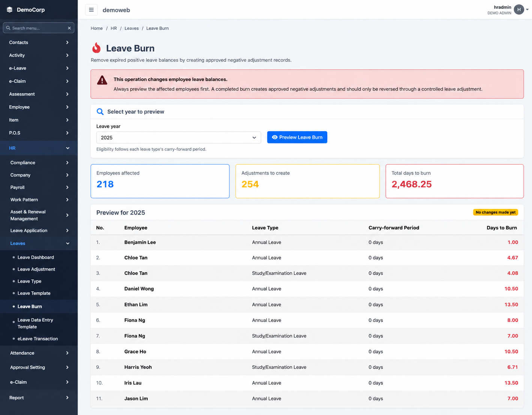Viewport: 532px width, 415px height.
Task: Click the magnifier icon beside Select year to preview
Action: tap(100, 112)
